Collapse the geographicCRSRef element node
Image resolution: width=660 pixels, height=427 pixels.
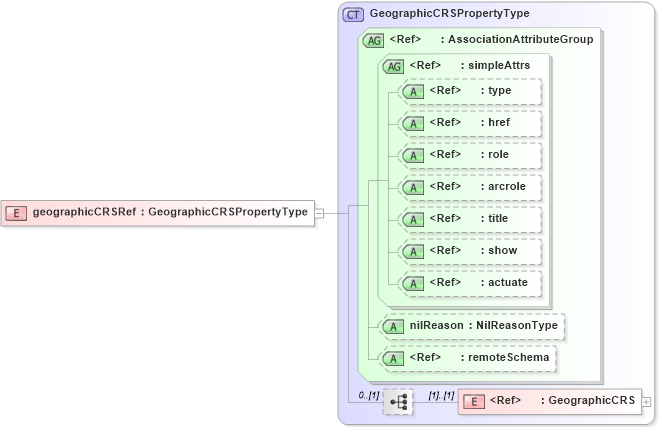(319, 214)
